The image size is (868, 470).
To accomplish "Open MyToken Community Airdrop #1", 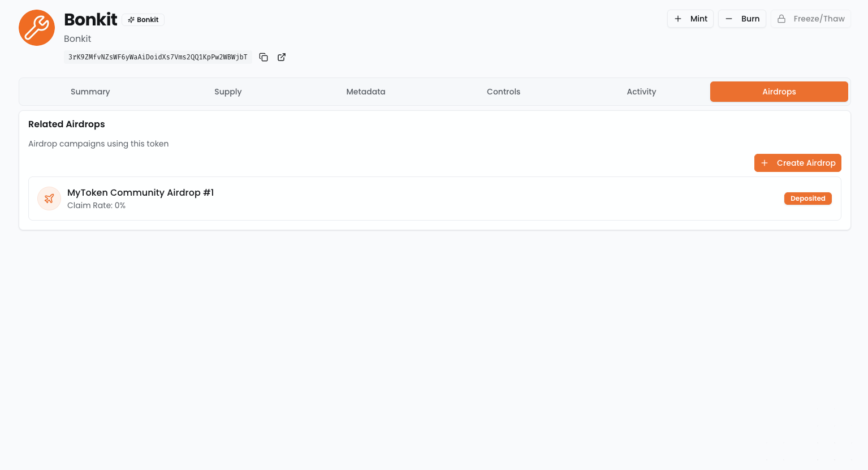I will pos(140,192).
